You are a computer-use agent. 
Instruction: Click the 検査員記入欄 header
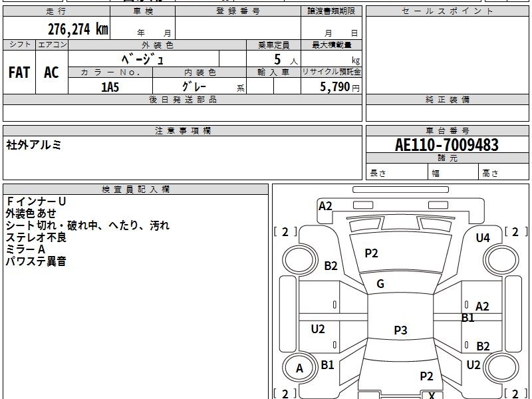point(136,190)
